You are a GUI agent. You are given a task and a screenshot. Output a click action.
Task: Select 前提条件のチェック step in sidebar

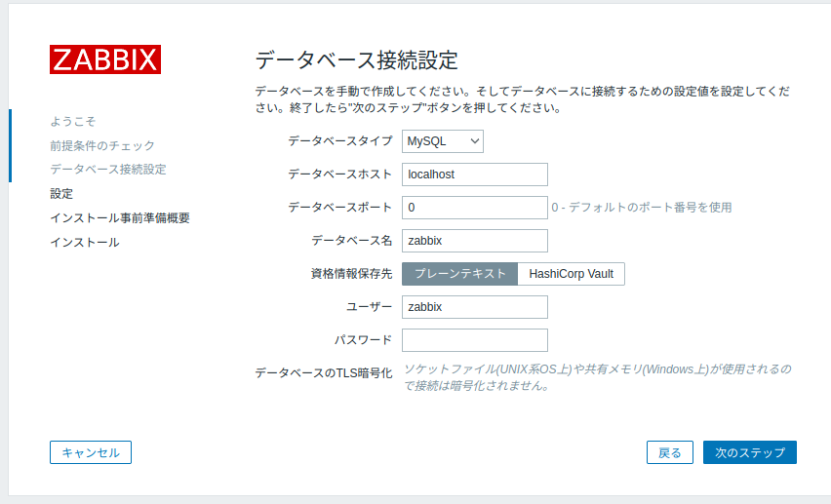102,145
